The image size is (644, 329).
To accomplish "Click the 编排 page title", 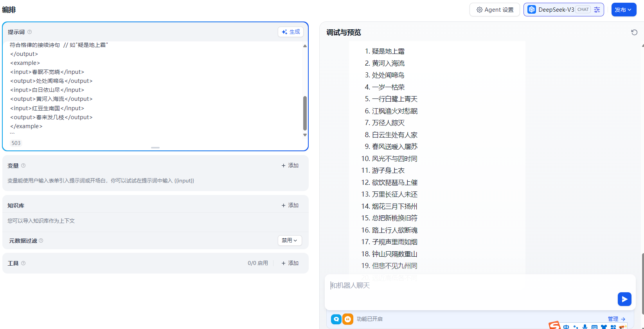I will [9, 10].
